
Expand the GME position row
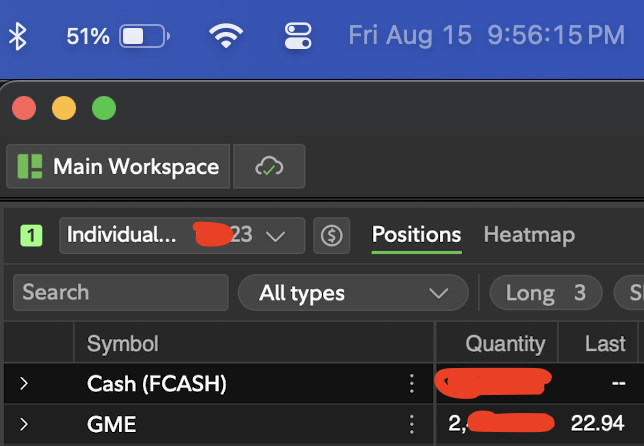[24, 424]
